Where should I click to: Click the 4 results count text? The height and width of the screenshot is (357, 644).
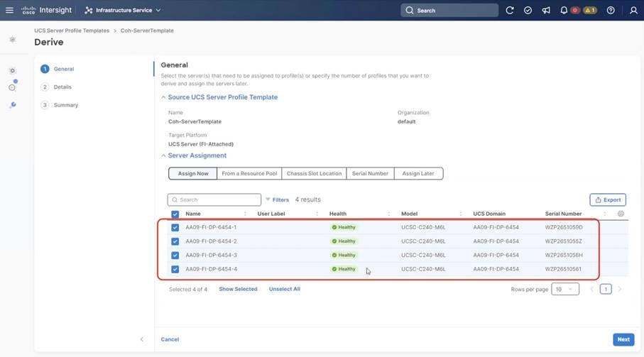click(x=307, y=199)
